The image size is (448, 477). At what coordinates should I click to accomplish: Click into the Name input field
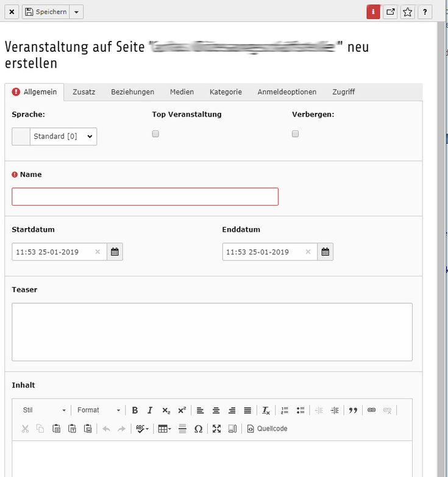(145, 196)
